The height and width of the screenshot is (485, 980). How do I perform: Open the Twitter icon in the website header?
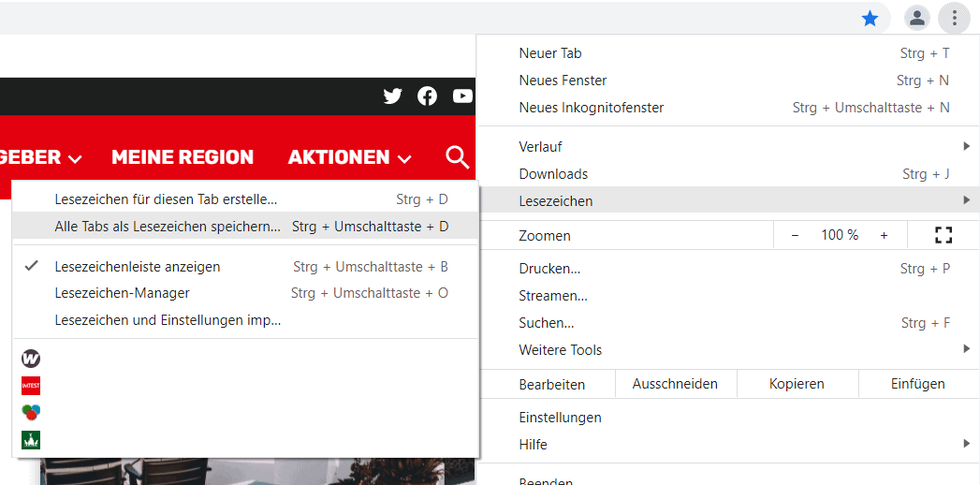click(x=392, y=96)
